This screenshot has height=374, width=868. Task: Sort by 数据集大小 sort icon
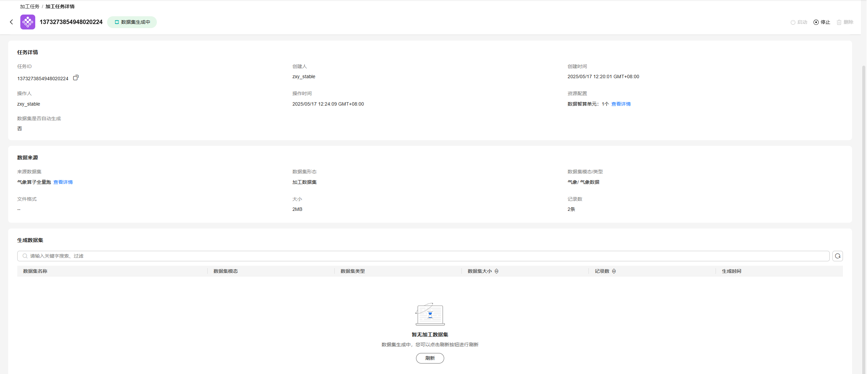click(x=496, y=271)
